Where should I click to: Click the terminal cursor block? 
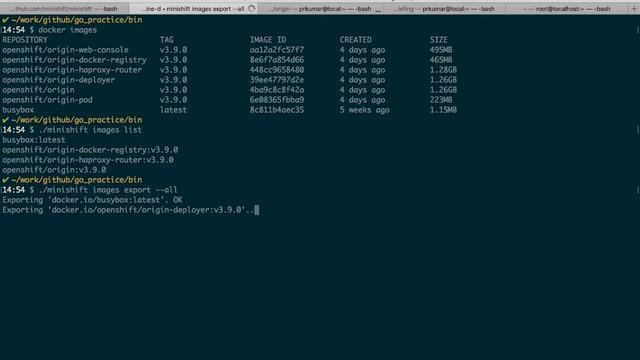pos(257,210)
